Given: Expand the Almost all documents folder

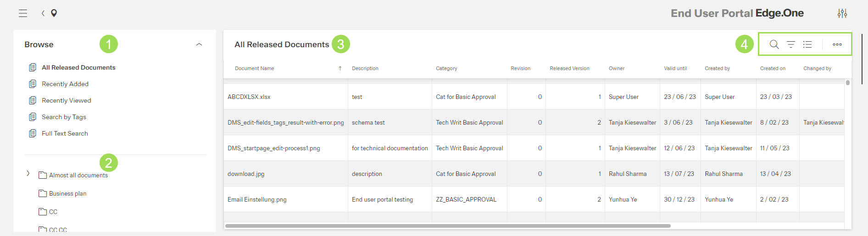Looking at the screenshot, I should [28, 174].
